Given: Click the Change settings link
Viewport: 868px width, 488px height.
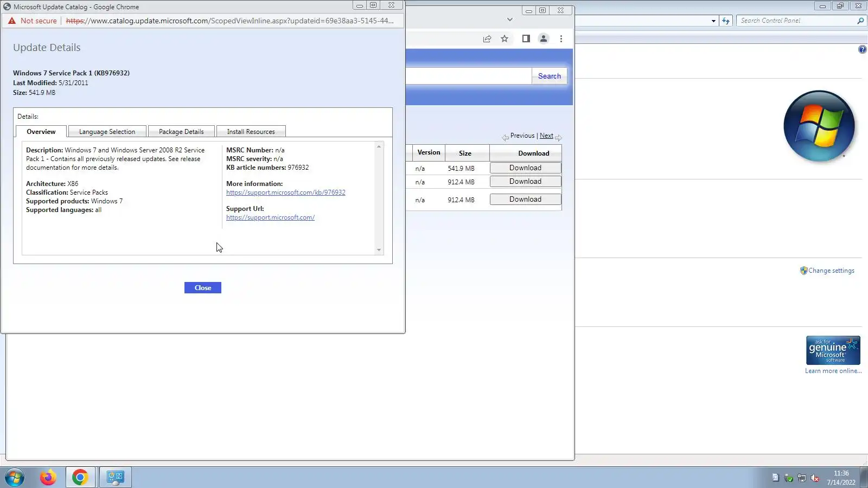Looking at the screenshot, I should point(831,271).
